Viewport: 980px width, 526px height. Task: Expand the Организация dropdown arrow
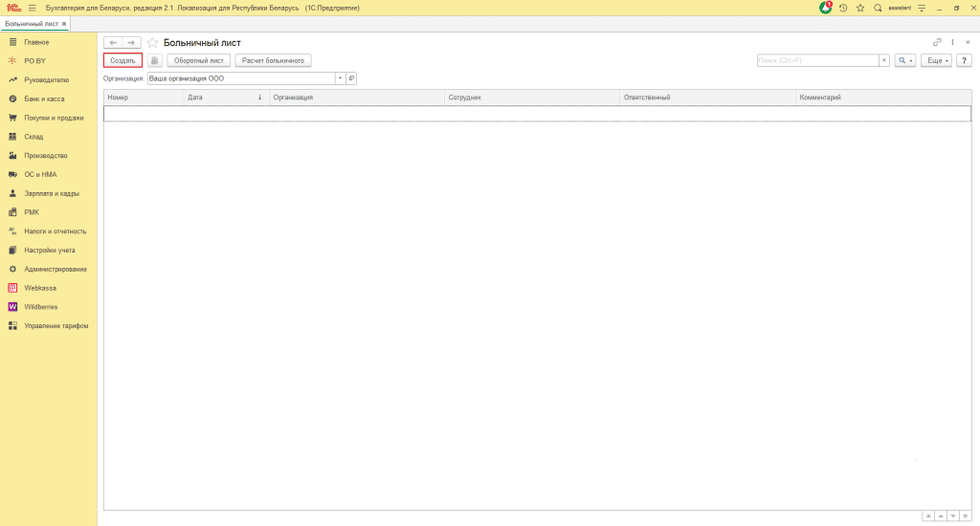click(339, 78)
